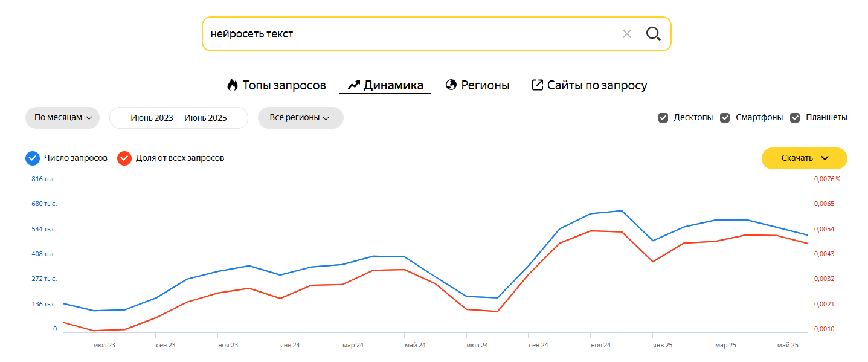Uncheck the Смартфоны checkbox
Image resolution: width=868 pixels, height=362 pixels.
(725, 118)
